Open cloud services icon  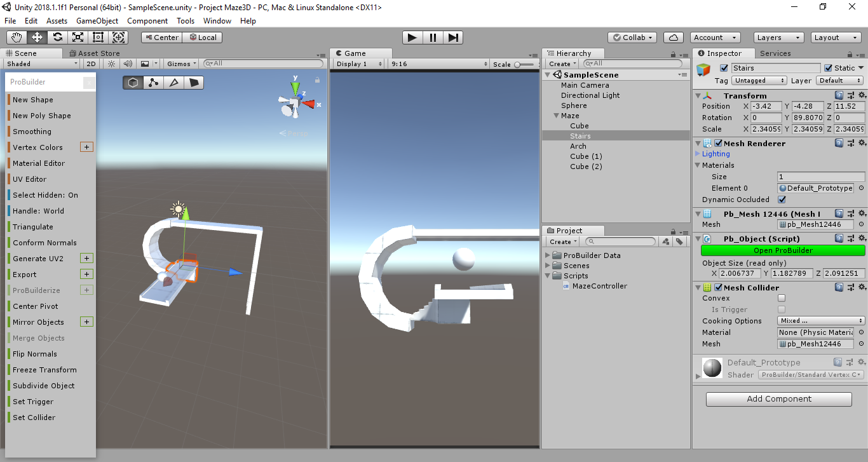[673, 37]
